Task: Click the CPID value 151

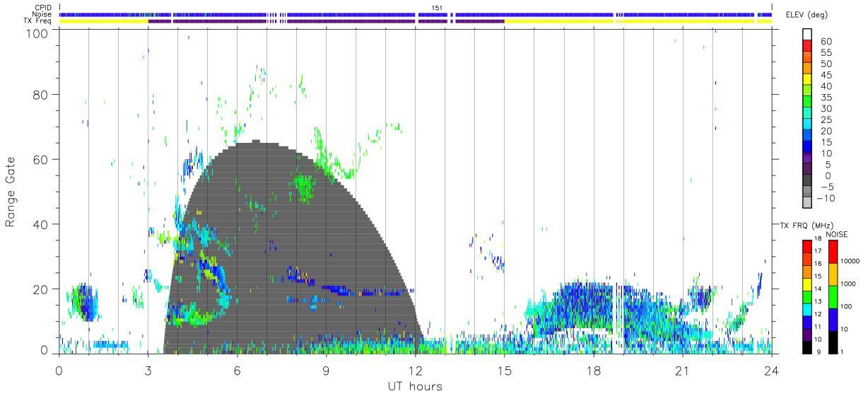Action: [438, 8]
